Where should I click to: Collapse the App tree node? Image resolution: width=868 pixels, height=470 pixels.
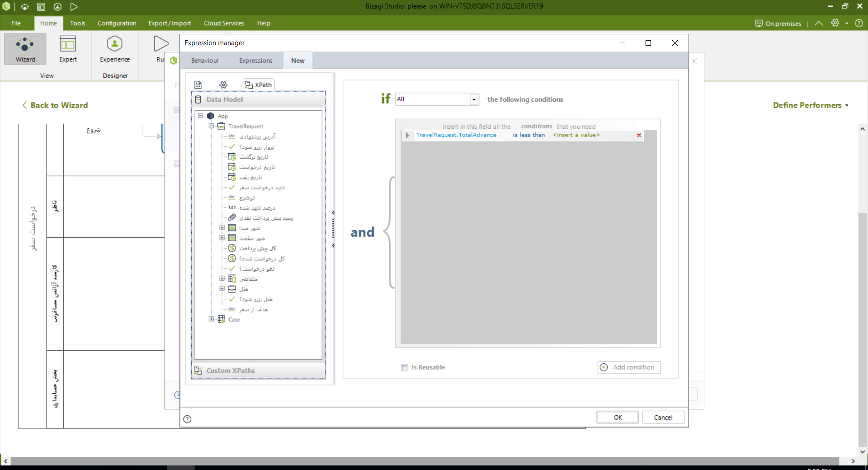pyautogui.click(x=201, y=116)
